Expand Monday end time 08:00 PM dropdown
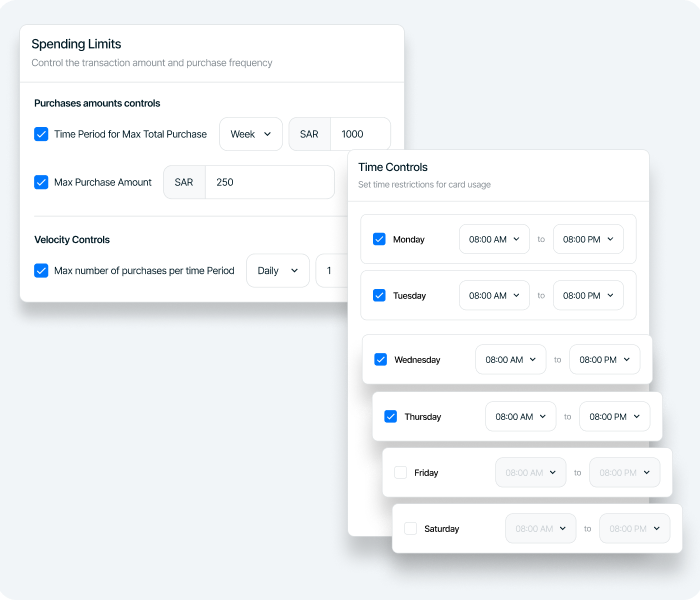This screenshot has width=700, height=600. click(x=588, y=239)
